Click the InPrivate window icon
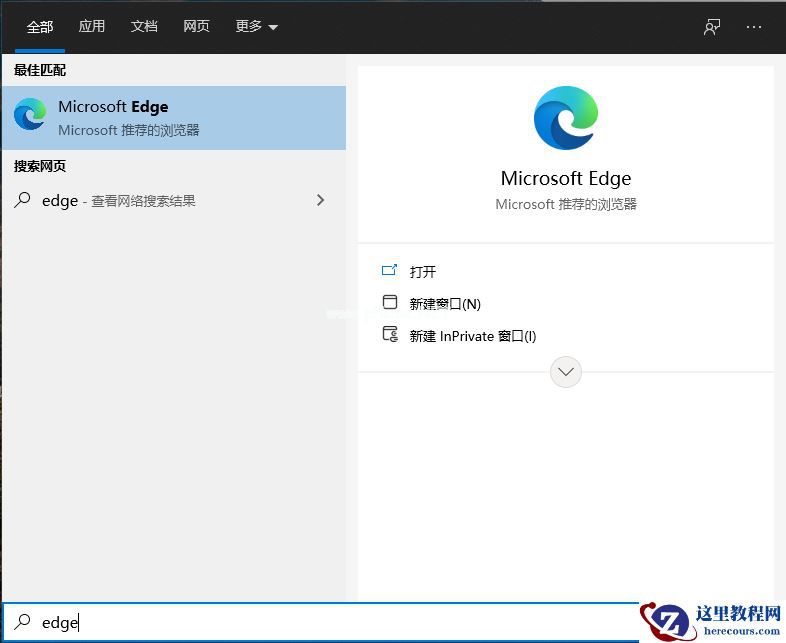Viewport: 786px width, 643px height. (x=390, y=334)
